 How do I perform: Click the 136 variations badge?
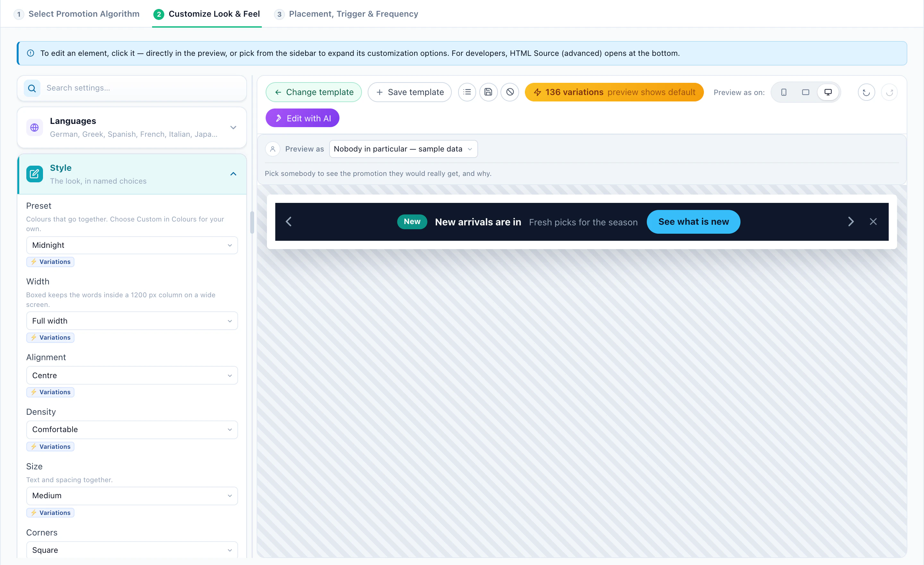coord(614,92)
